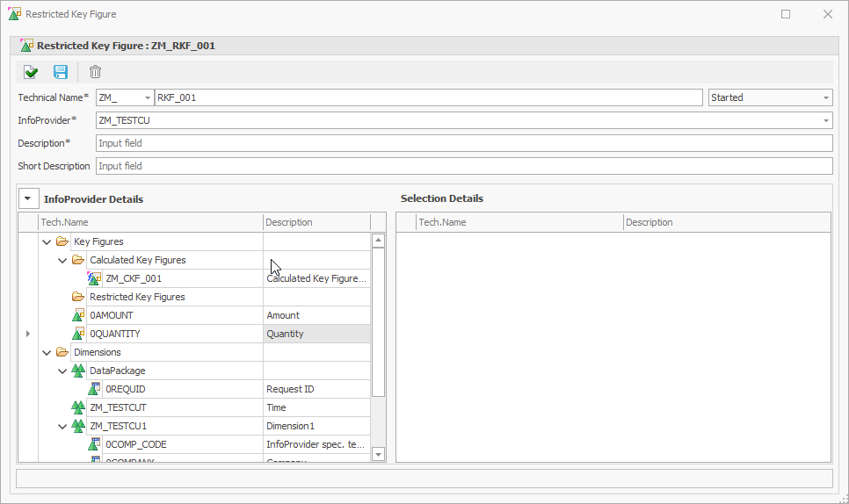Image resolution: width=849 pixels, height=504 pixels.
Task: Click the check/activate icon in toolbar
Action: pos(31,73)
